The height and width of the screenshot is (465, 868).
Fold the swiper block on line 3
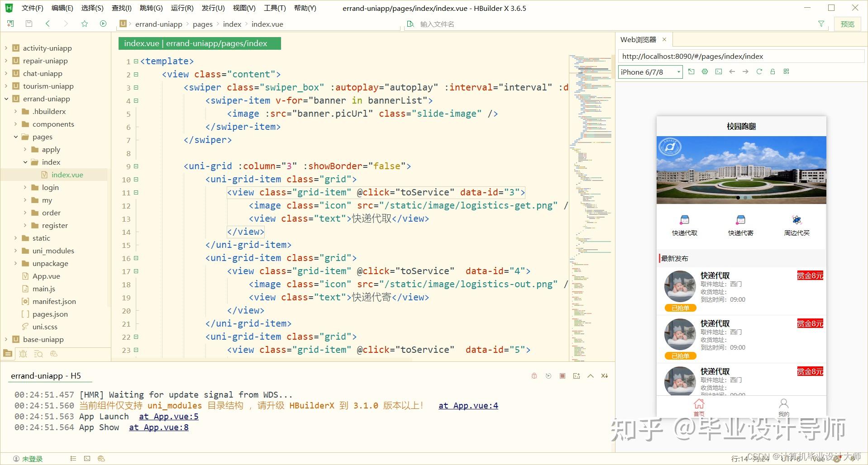point(136,87)
